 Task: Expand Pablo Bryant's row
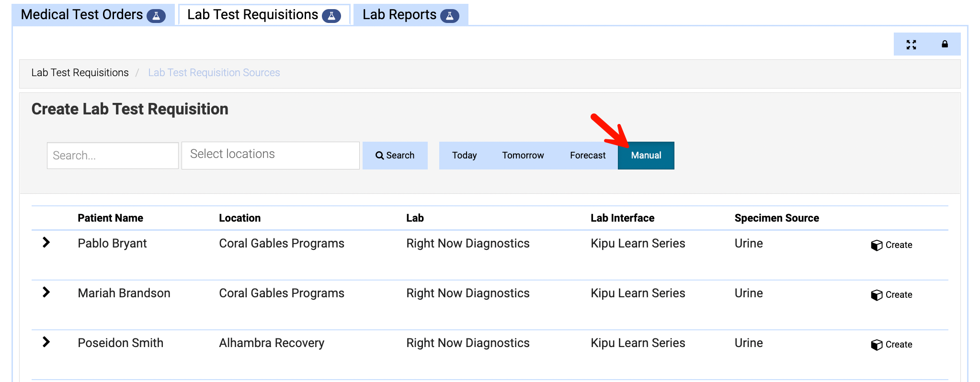(46, 242)
